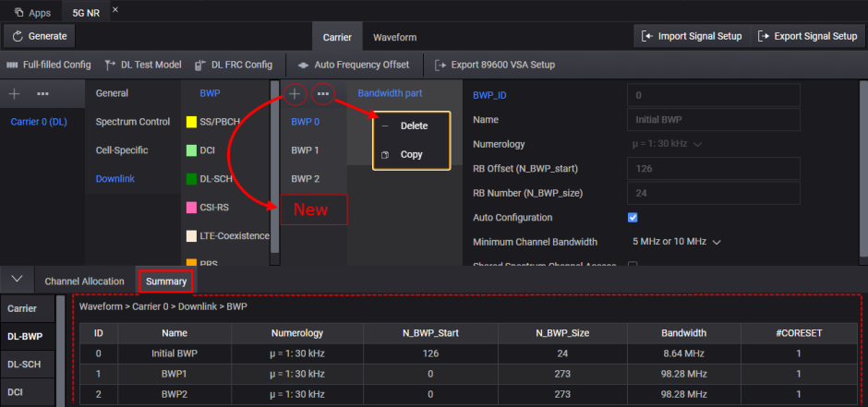
Task: Close the 5G NR tab
Action: [x=115, y=10]
